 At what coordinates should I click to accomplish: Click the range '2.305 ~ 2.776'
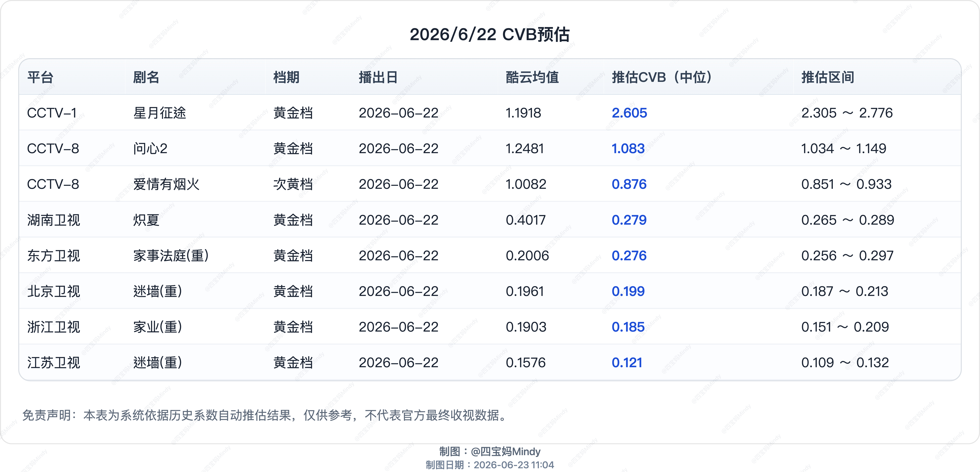tap(847, 113)
